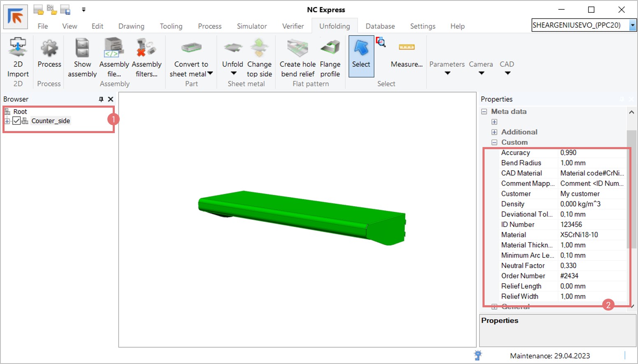Open Assembly filters
Image resolution: width=638 pixels, height=364 pixels.
146,48
